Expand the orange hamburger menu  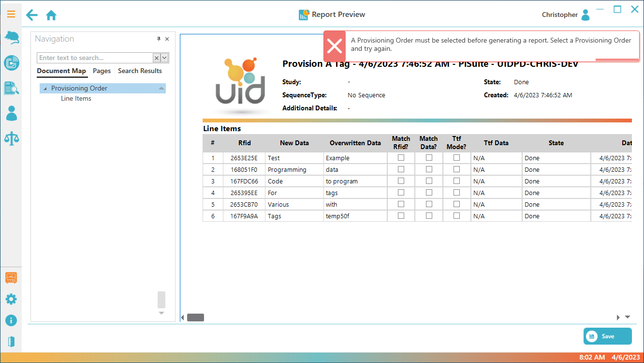point(11,15)
